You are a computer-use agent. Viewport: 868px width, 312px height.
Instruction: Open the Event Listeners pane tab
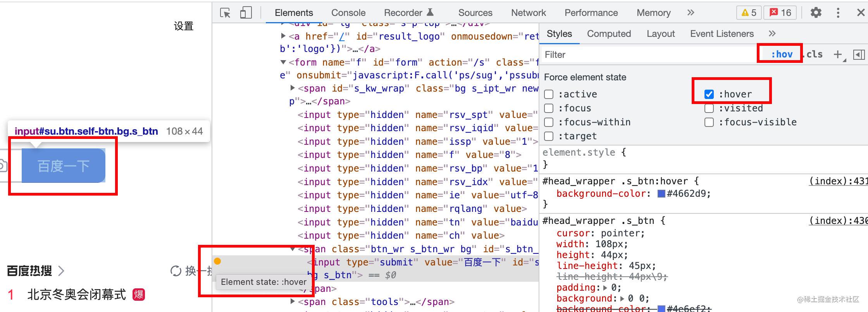pos(722,34)
